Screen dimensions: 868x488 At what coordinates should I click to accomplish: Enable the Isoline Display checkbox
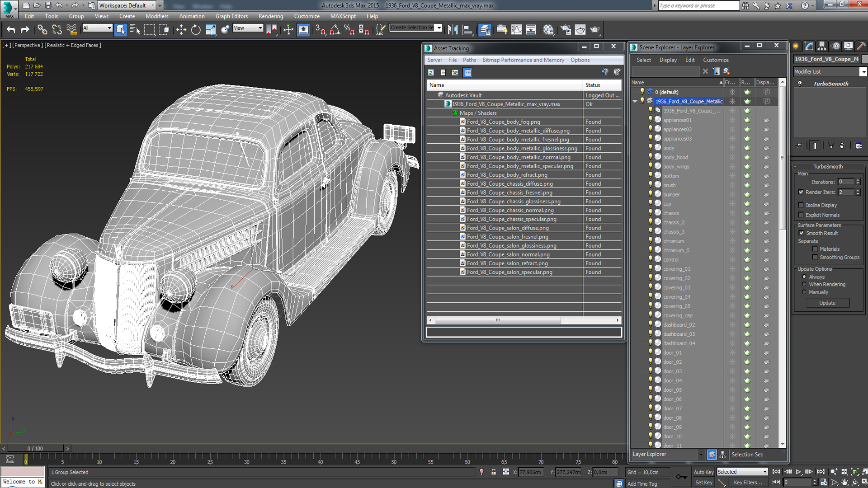(x=802, y=205)
